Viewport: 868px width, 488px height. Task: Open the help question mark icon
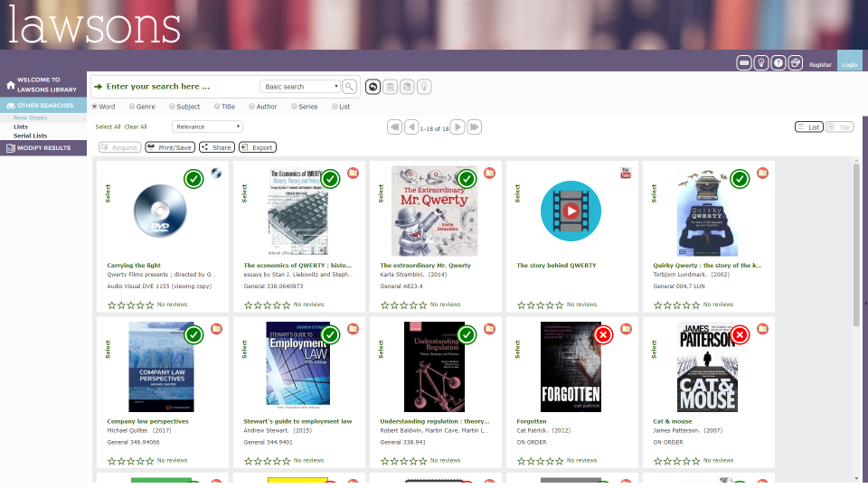(x=778, y=63)
